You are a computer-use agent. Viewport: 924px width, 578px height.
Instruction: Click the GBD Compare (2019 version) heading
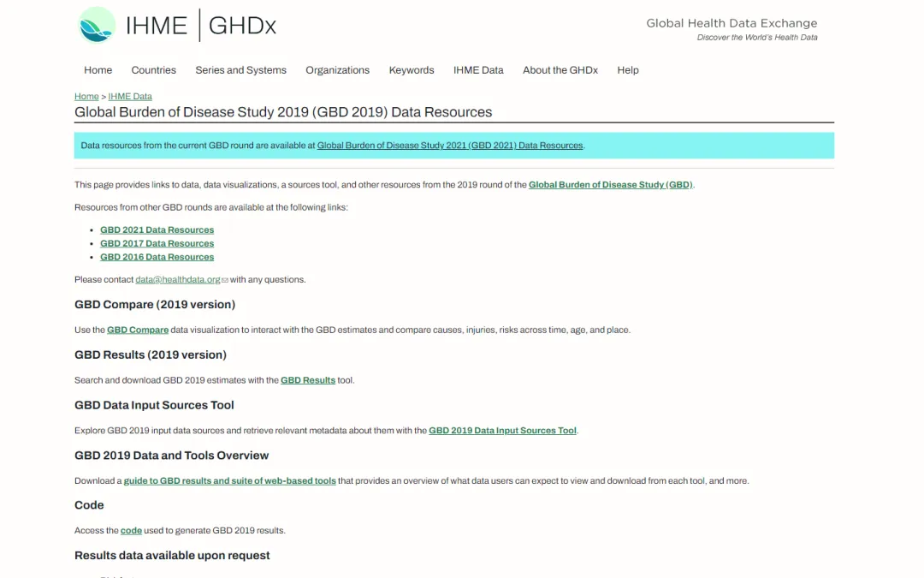(155, 304)
